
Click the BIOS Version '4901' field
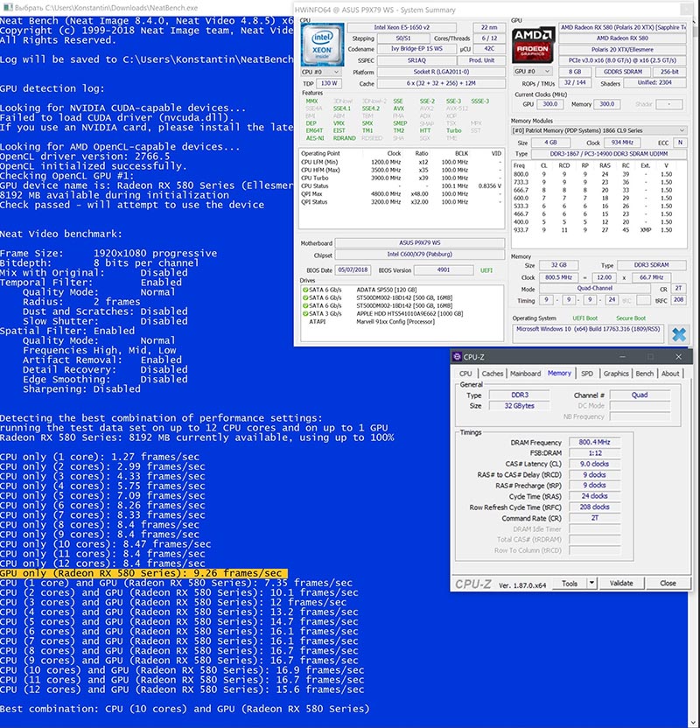444,270
